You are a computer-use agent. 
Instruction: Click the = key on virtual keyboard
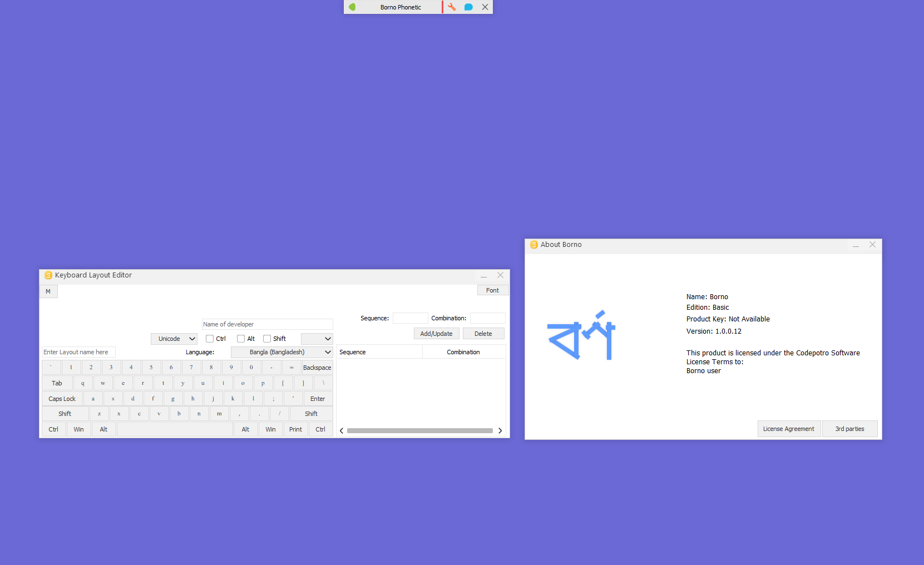pyautogui.click(x=291, y=368)
